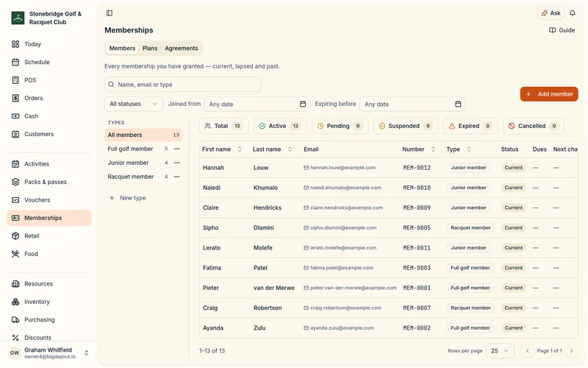Viewport: 588px width, 368px height.
Task: Open the Purchasing truck icon
Action: (x=15, y=320)
